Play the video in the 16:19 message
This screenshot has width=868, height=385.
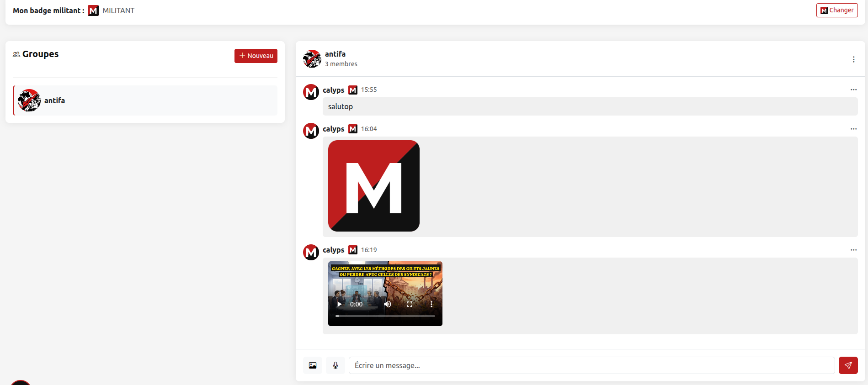click(339, 304)
